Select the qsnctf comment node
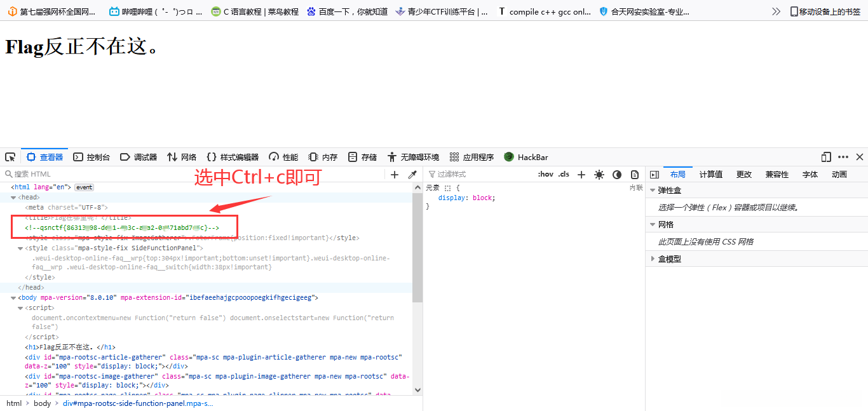868x411 pixels. [x=122, y=227]
